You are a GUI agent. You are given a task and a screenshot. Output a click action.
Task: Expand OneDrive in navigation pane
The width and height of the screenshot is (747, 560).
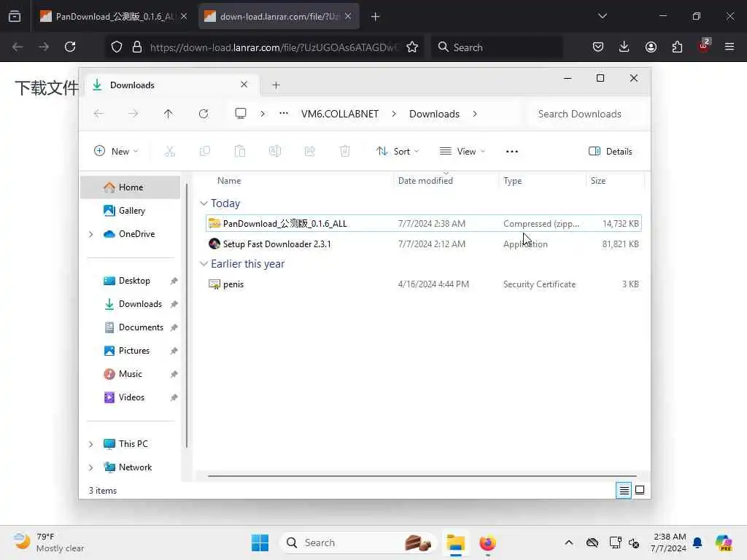90,234
